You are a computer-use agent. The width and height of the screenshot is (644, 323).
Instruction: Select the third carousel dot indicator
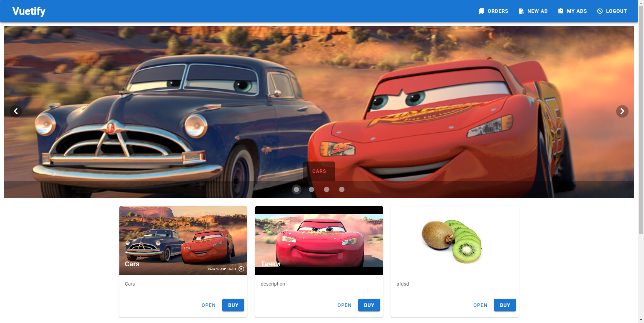click(326, 189)
